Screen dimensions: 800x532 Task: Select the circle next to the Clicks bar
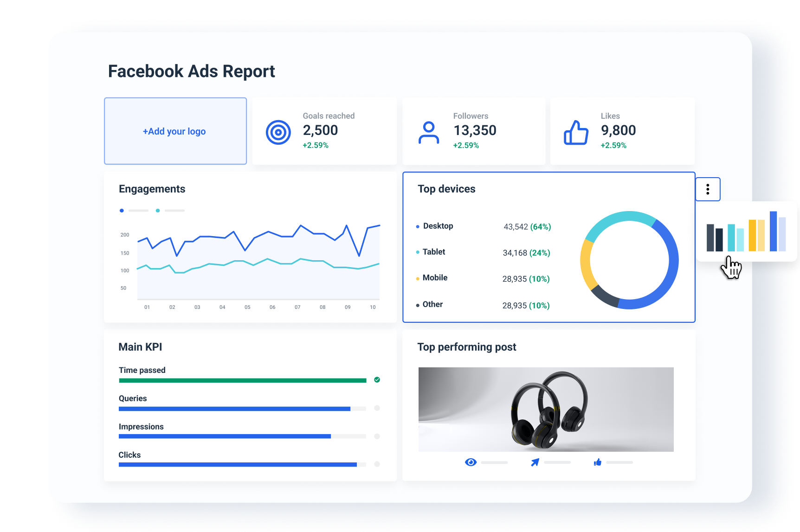(x=376, y=464)
